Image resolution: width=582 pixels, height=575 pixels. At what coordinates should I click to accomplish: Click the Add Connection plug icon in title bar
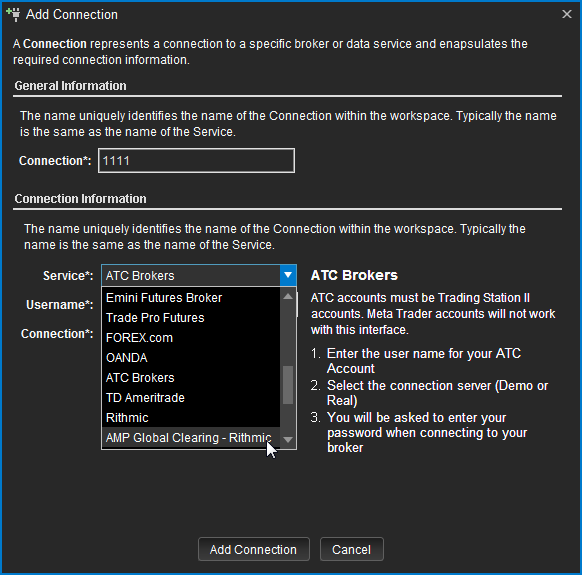tap(13, 14)
